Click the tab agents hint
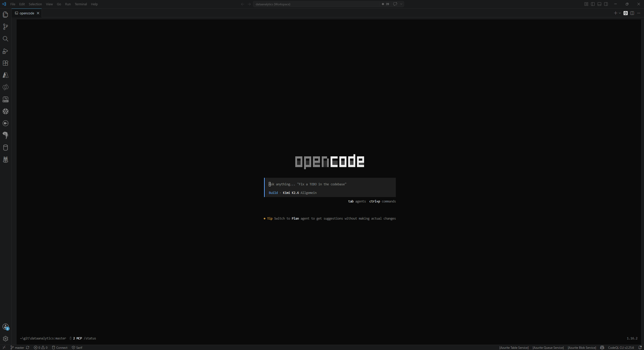 pos(357,201)
